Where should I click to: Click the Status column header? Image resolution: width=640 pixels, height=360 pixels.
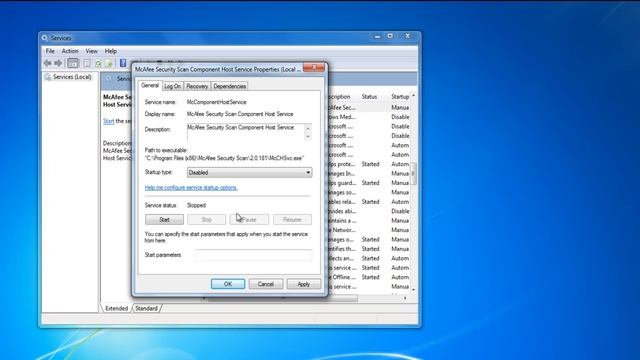point(369,97)
